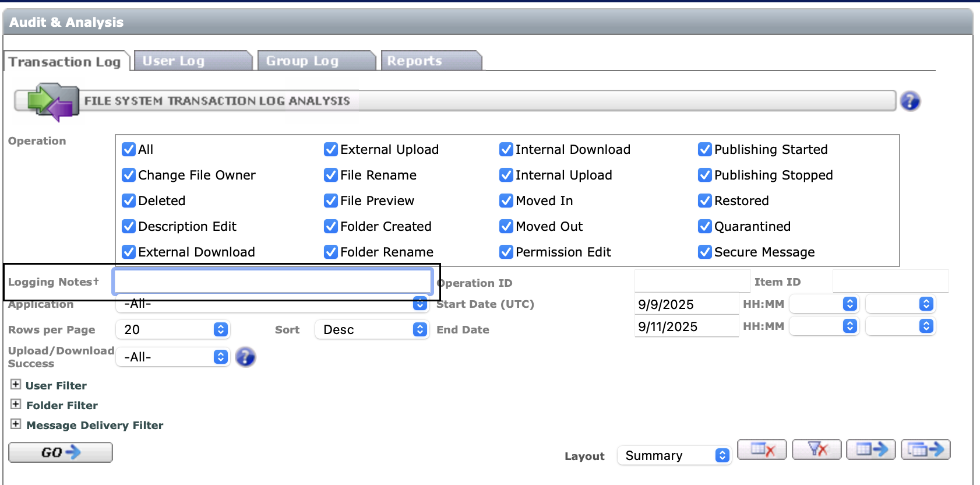
Task: Uncheck the All operations checkbox
Action: click(x=129, y=150)
